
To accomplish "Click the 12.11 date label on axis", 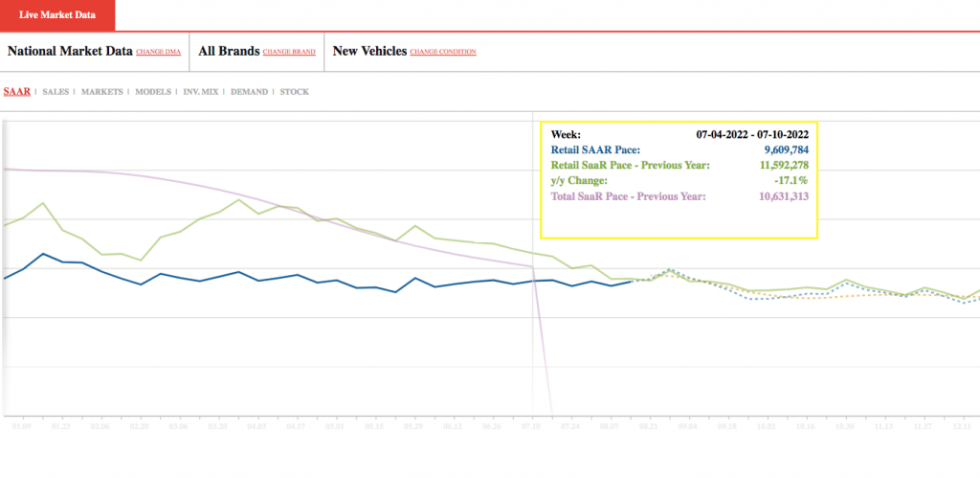I will pos(963,426).
